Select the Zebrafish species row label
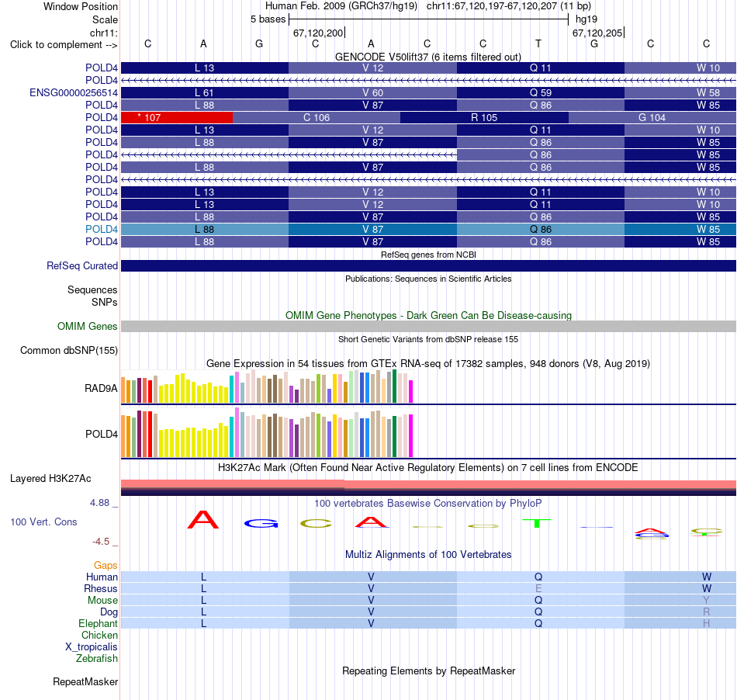 pos(97,659)
